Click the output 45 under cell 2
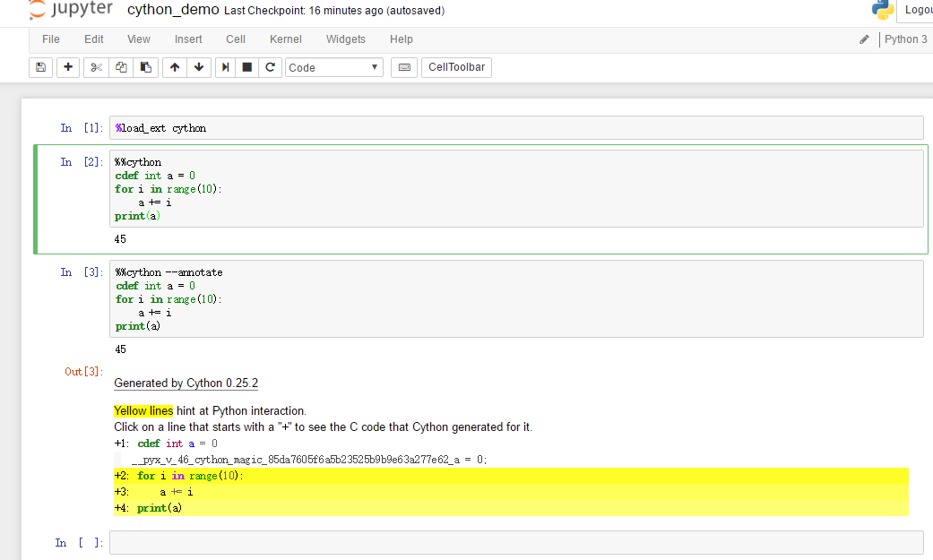Viewport: 933px width, 560px height. coord(120,238)
